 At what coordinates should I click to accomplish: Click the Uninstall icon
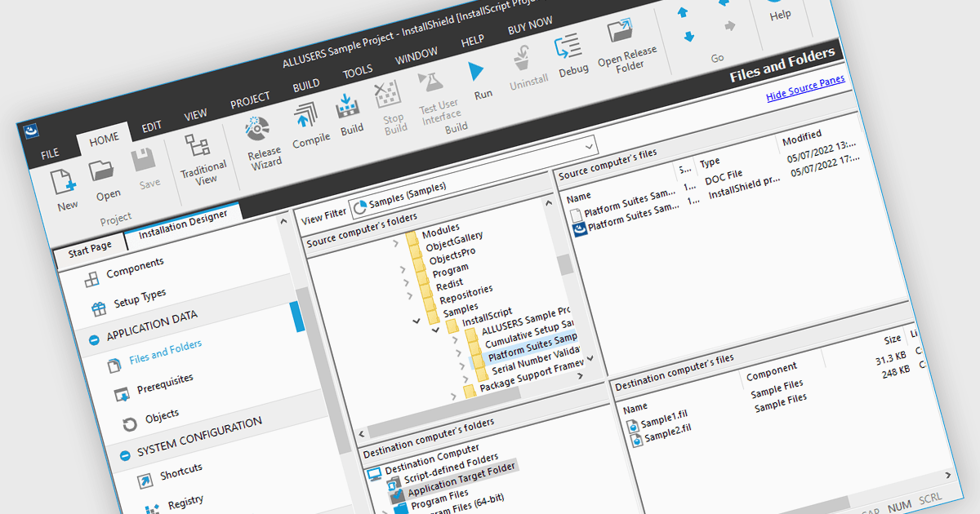tap(522, 59)
